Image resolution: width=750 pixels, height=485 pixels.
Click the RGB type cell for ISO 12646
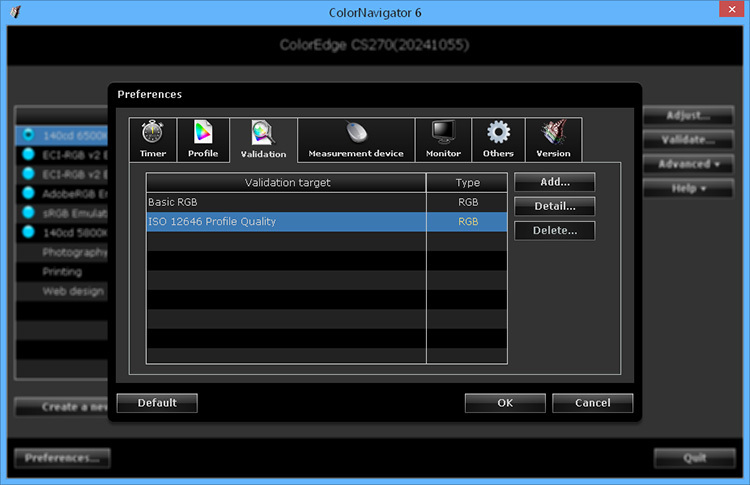[467, 222]
